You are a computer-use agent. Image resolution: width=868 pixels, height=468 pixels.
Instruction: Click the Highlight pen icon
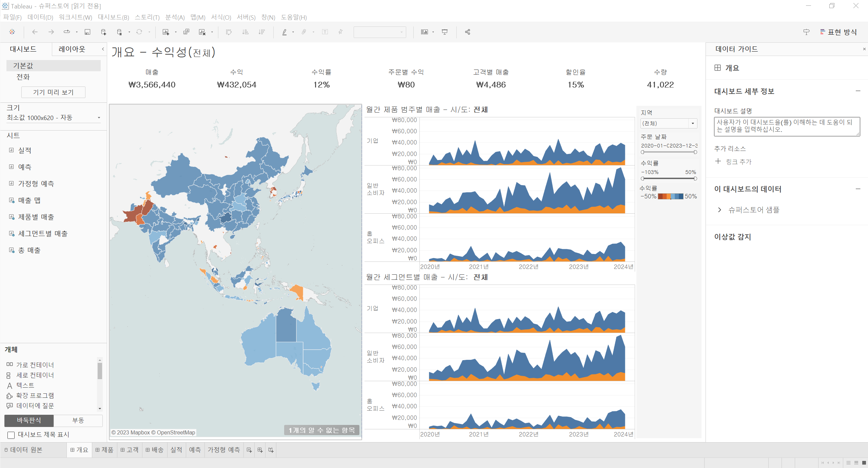coord(284,32)
